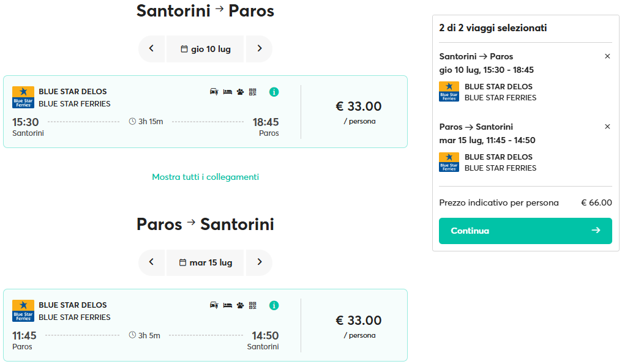Click the QR code e-ticket icon on 15:30 ferry
Viewport: 622px width, 364px height.
coord(253,92)
